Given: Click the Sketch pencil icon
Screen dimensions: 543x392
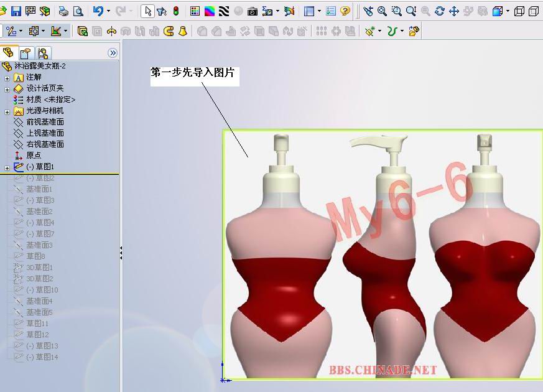Looking at the screenshot, I should tap(11, 31).
